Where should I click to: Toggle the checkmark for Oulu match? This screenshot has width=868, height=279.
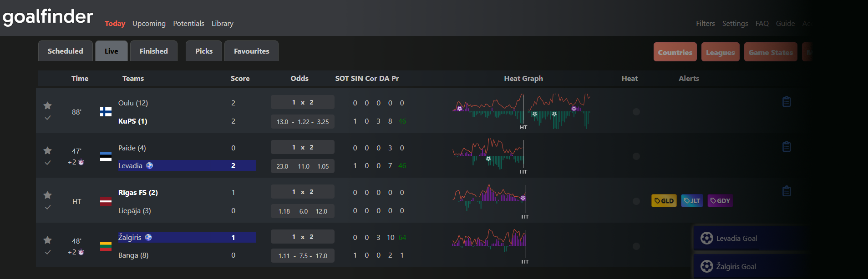(x=47, y=118)
